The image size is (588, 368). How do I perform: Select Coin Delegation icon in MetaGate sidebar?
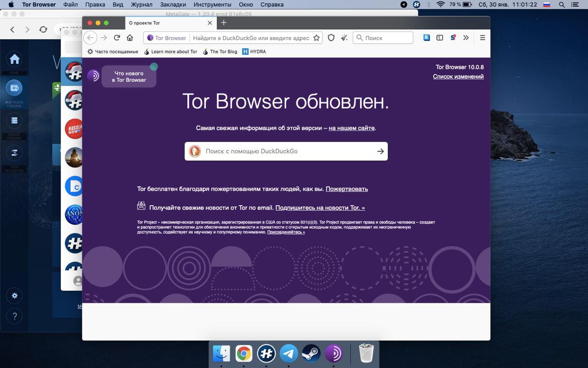pos(15,153)
